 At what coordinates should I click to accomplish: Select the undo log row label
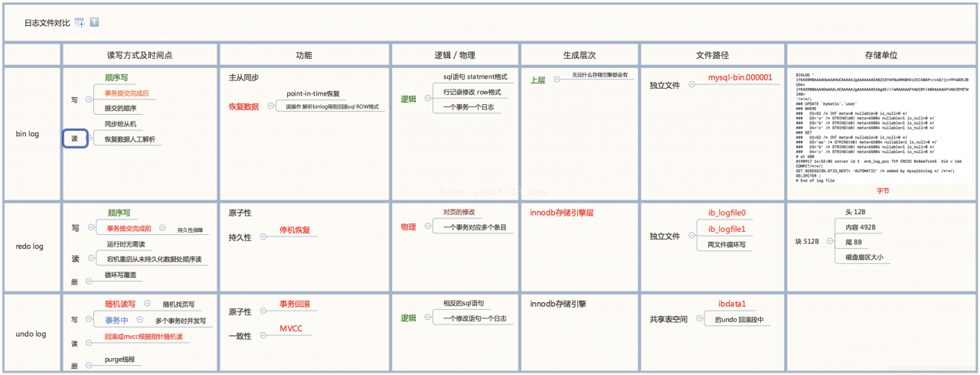[x=31, y=334]
